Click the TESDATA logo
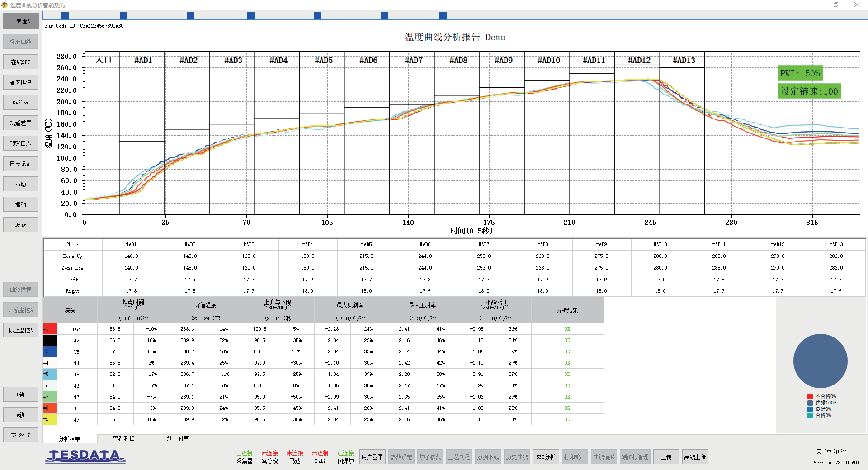This screenshot has width=868, height=470. [x=85, y=456]
